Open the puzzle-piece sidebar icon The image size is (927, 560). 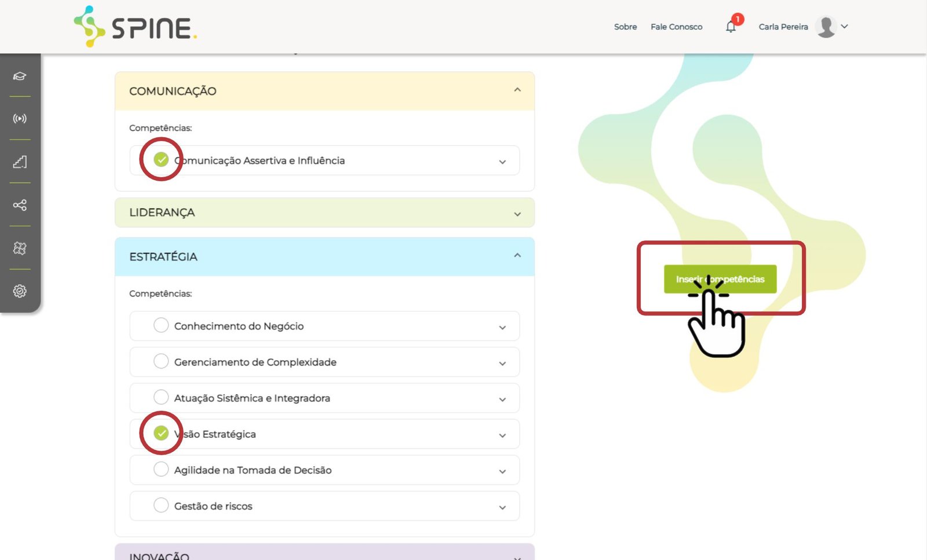20,248
